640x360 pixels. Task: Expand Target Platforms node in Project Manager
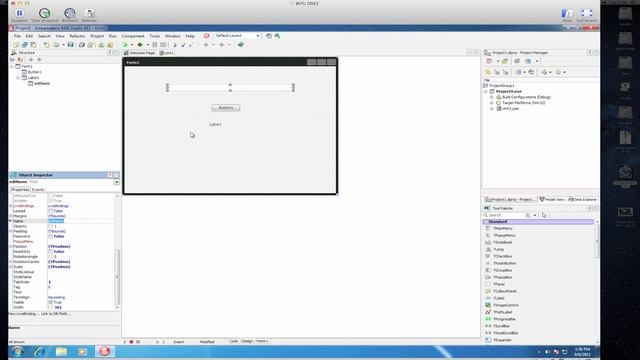pos(492,103)
